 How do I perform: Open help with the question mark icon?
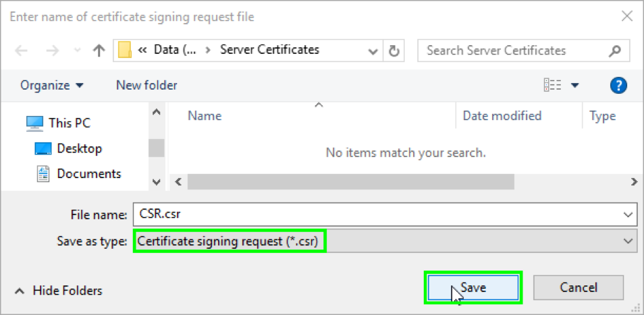point(618,86)
